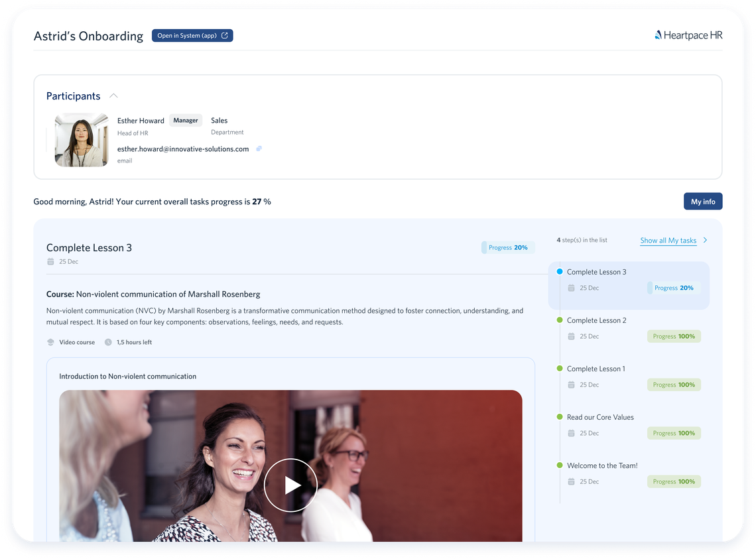Screen dimensions: 756x559
Task: Click the clock icon beside 1,5 hours left
Action: 108,342
